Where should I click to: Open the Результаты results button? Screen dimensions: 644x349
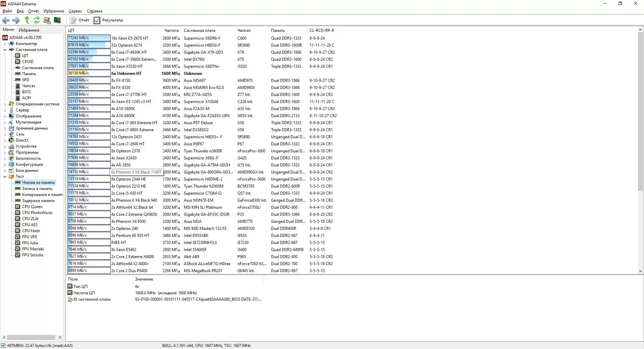[x=109, y=20]
